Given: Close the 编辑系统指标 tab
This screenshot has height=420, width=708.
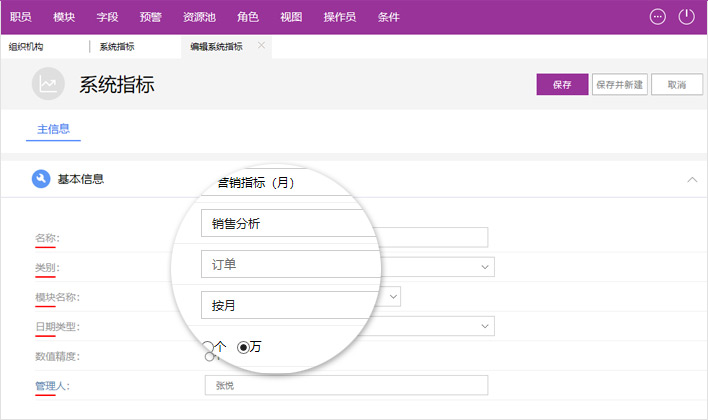Looking at the screenshot, I should coord(262,45).
